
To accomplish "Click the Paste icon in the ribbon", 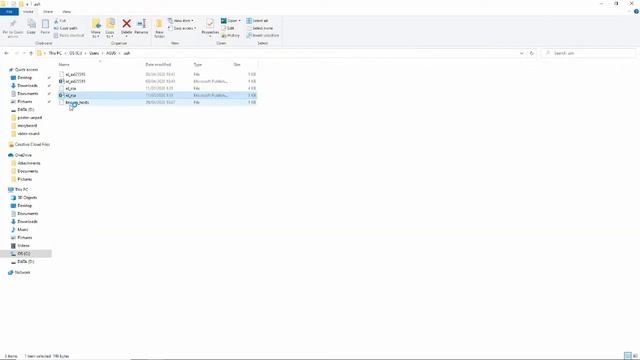I will coord(45,24).
